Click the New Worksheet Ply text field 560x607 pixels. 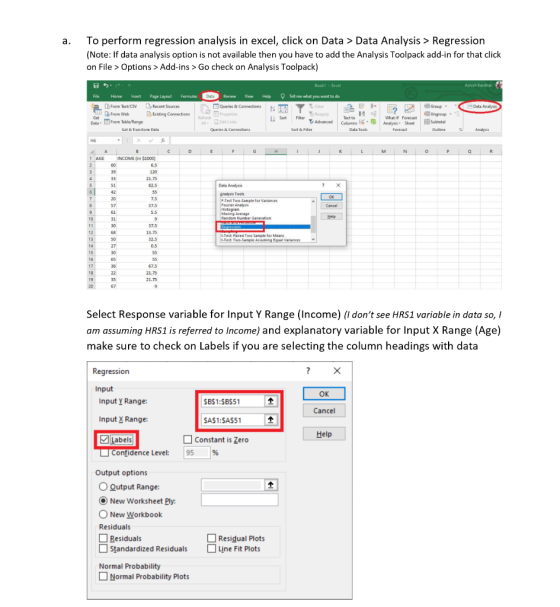click(x=240, y=500)
